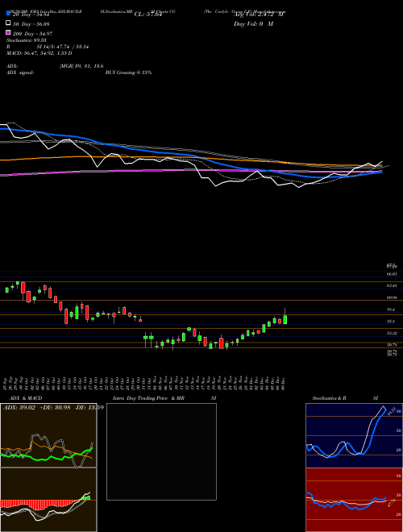Click the white 50 Day legend swatch
The height and width of the screenshot is (532, 403).
click(x=8, y=23)
